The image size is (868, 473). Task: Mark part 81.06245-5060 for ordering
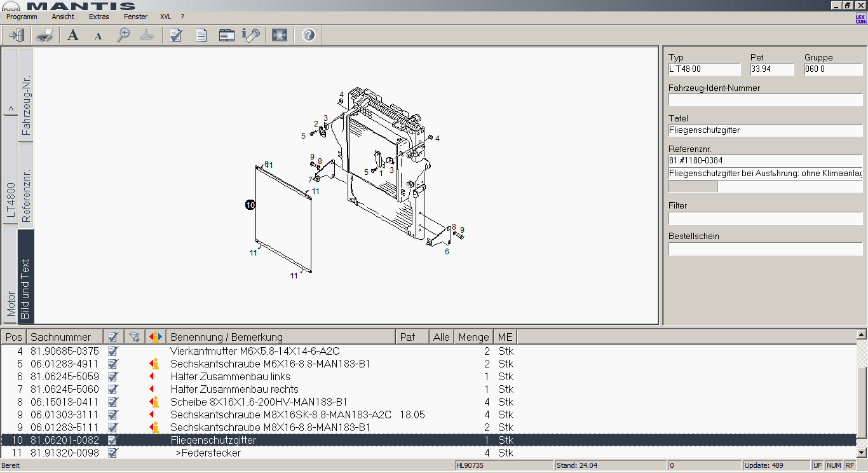coord(113,389)
